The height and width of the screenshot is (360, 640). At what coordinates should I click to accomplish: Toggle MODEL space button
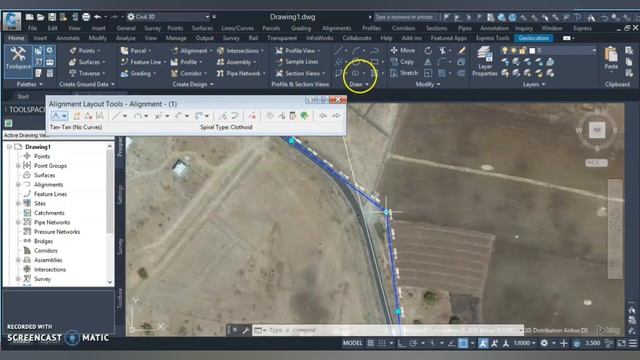(x=352, y=343)
